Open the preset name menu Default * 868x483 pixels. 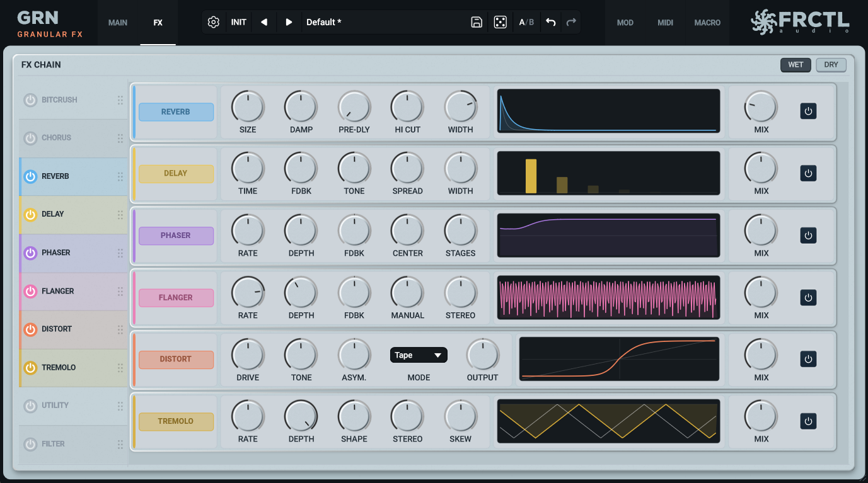click(323, 22)
